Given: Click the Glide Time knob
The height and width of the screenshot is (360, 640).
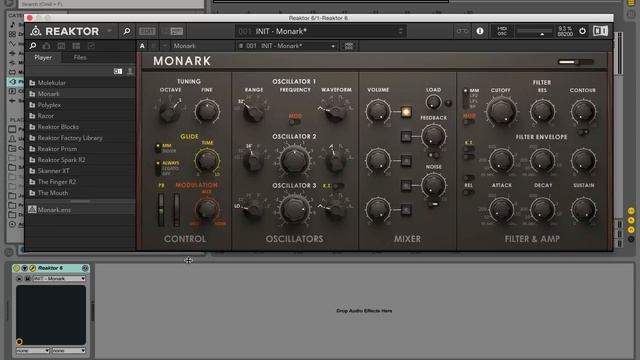Looking at the screenshot, I should click(207, 161).
